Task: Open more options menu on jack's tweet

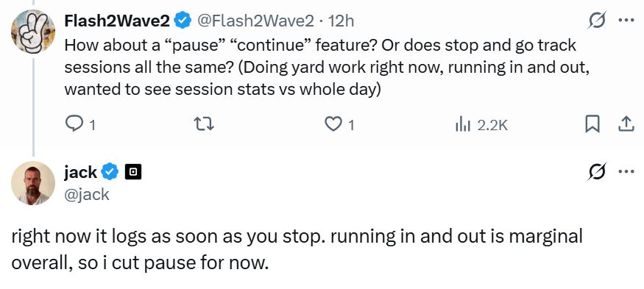Action: pyautogui.click(x=626, y=171)
